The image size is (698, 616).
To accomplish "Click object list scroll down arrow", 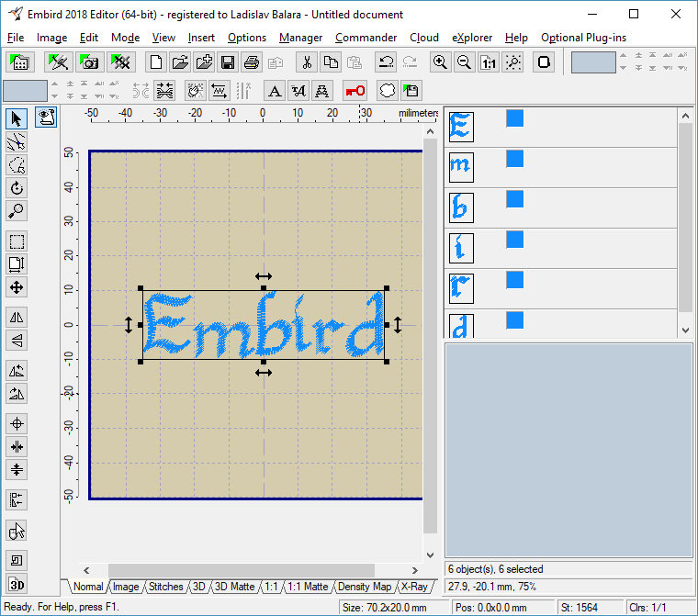I will [x=685, y=330].
